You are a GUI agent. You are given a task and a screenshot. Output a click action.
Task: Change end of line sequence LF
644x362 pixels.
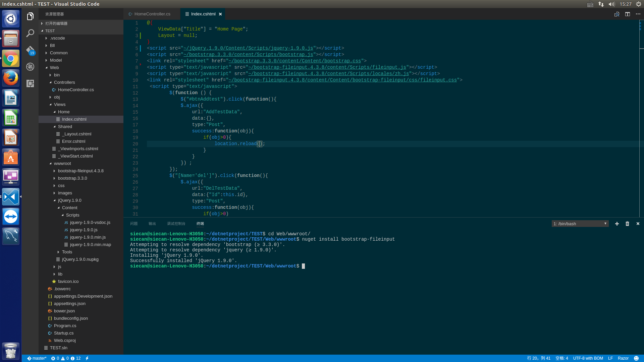coord(610,358)
